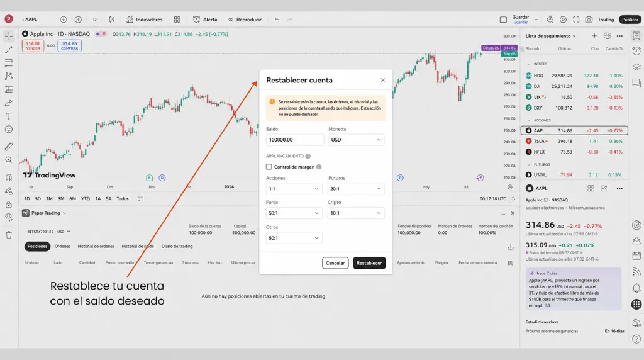Screen dimensions: 644x360
Task: Select the trend line drawing tool
Action: coord(9,50)
